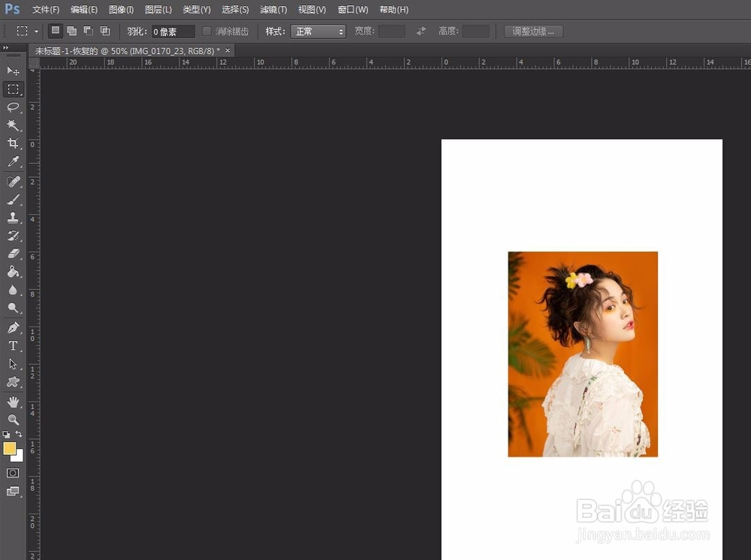The image size is (751, 560).
Task: Swap foreground and background colors
Action: click(19, 434)
